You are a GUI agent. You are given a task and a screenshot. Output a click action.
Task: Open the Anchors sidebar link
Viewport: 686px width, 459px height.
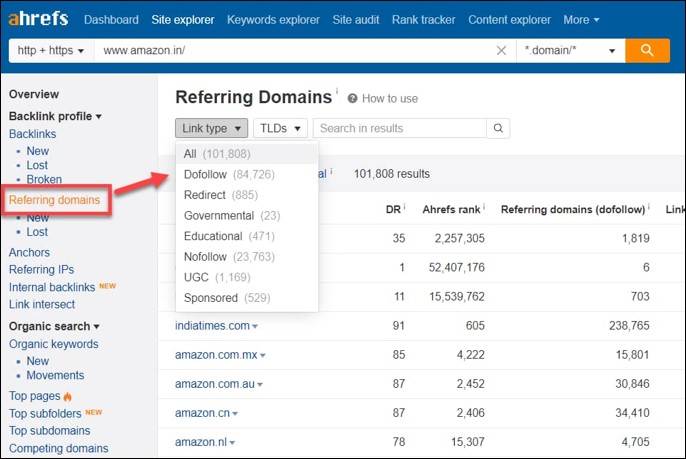tap(29, 252)
